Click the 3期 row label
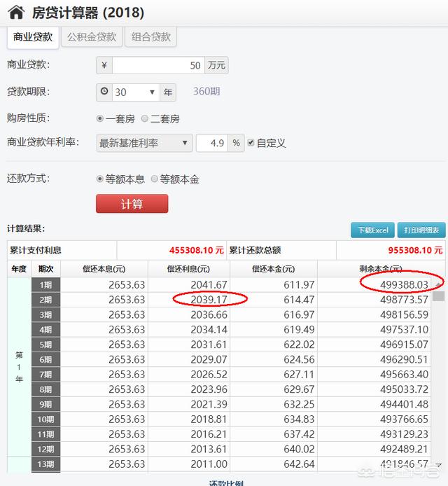 (46, 314)
